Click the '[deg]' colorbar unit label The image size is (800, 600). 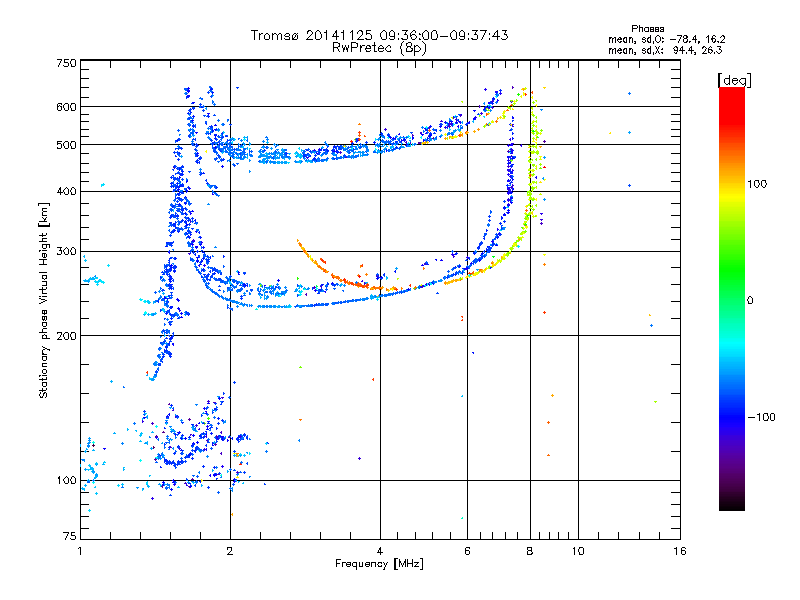pyautogui.click(x=734, y=80)
